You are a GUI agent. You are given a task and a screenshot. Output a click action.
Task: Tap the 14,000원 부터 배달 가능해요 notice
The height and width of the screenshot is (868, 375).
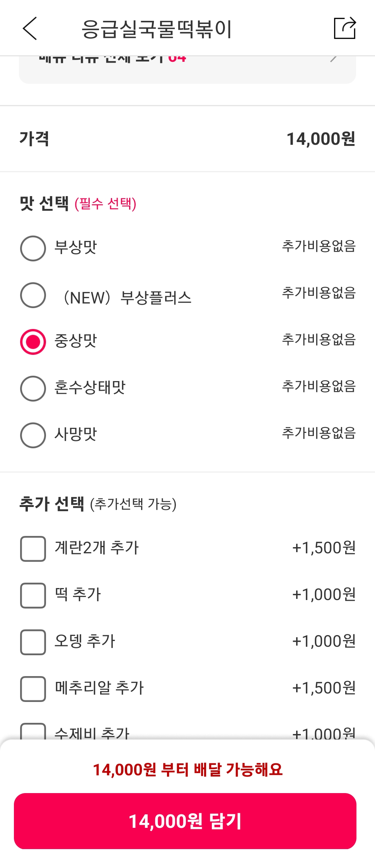(x=187, y=770)
